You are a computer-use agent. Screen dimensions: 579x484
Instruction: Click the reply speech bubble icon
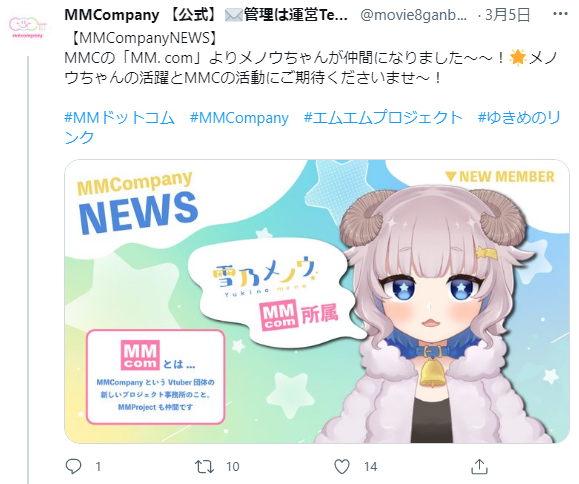click(73, 466)
